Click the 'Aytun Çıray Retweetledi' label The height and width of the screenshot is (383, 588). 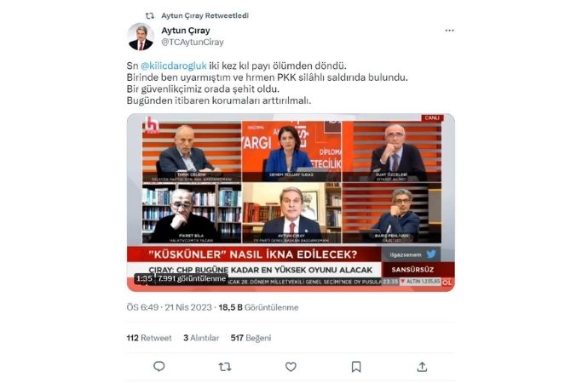click(x=205, y=15)
